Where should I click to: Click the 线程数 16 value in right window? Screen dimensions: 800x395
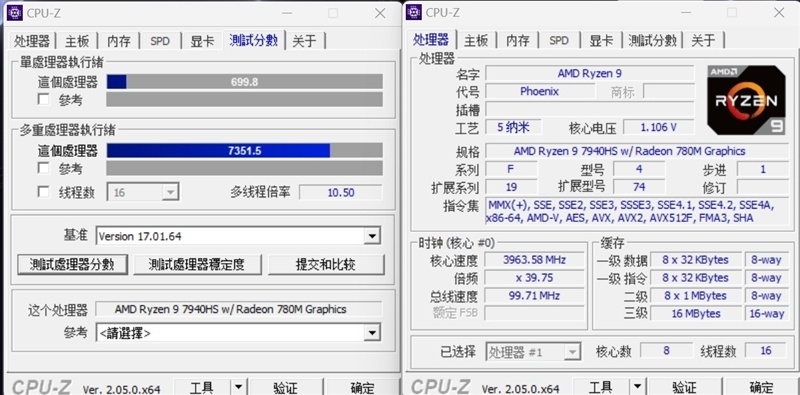coord(766,351)
